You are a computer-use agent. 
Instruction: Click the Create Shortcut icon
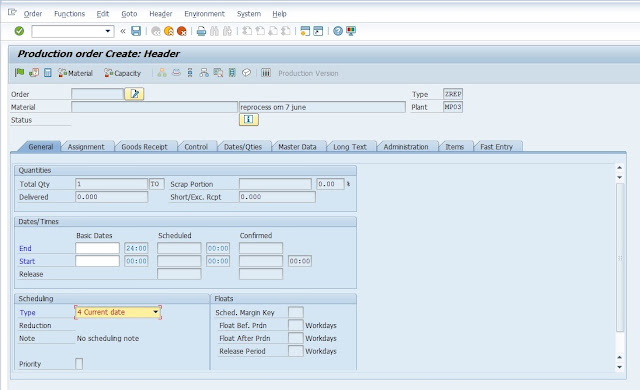318,31
